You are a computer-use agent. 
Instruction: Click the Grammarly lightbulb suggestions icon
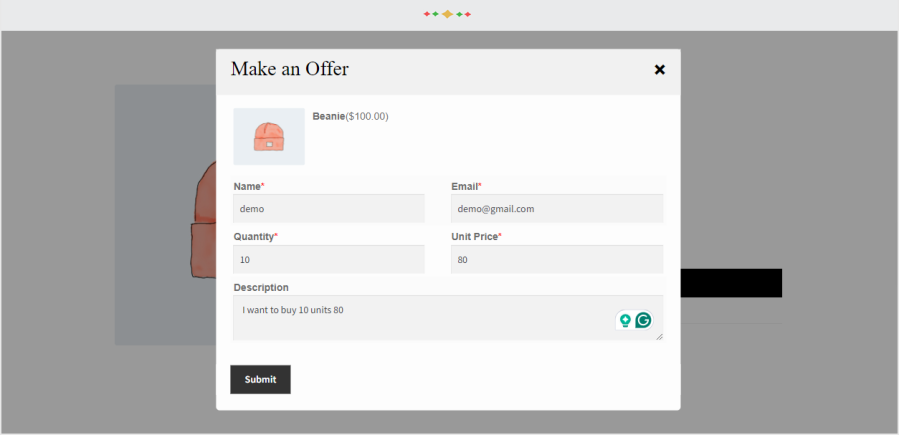pyautogui.click(x=625, y=321)
